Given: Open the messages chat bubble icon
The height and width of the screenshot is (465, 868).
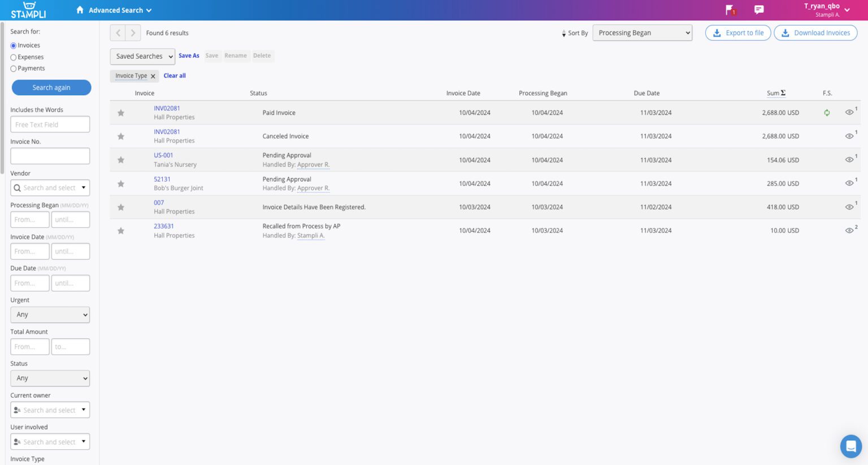Looking at the screenshot, I should (x=758, y=10).
